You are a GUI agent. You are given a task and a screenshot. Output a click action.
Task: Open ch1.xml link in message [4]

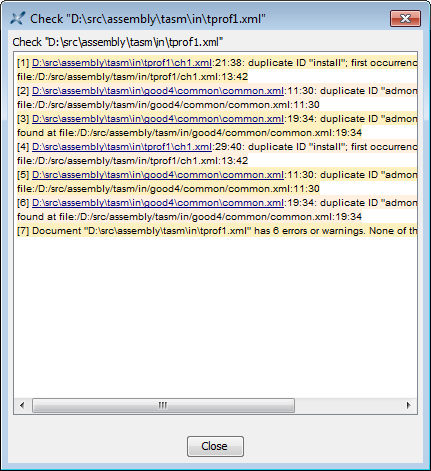[122, 147]
